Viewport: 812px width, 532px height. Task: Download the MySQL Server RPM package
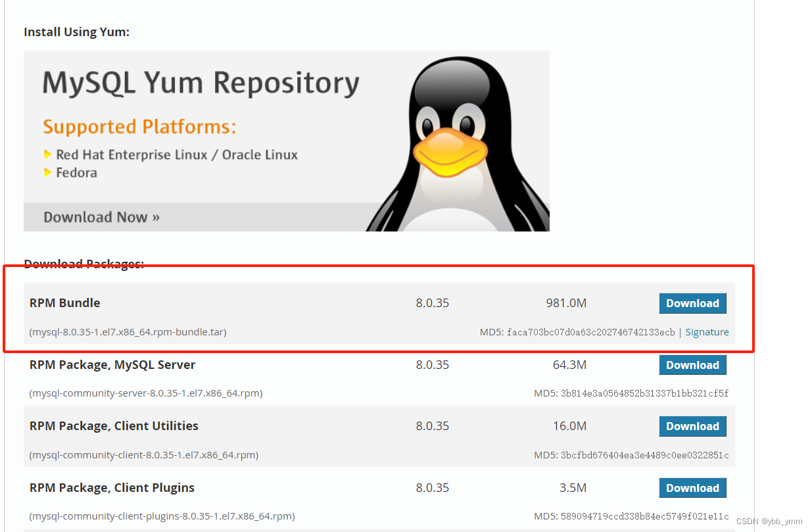692,364
